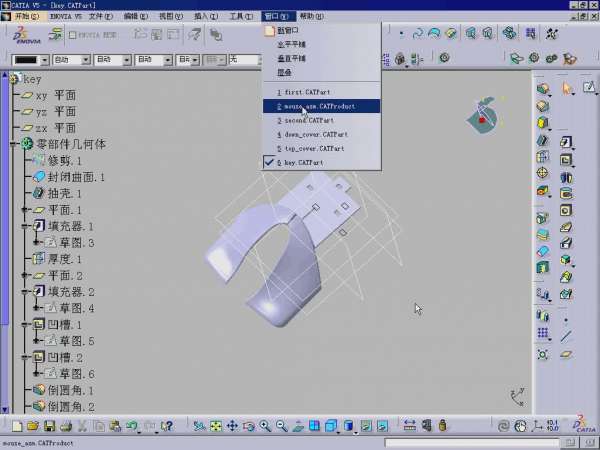The image size is (600, 450).
Task: Expand the 平面.2 tree node
Action: (26, 275)
